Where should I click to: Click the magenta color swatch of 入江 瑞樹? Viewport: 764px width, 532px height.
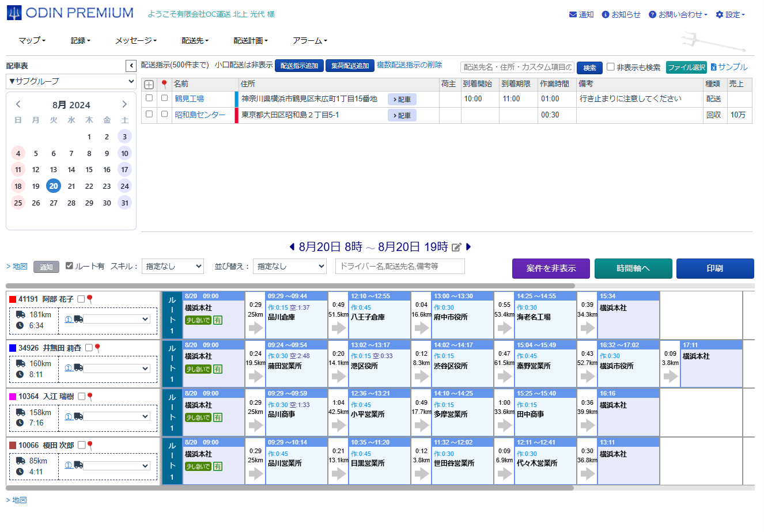[x=13, y=397]
